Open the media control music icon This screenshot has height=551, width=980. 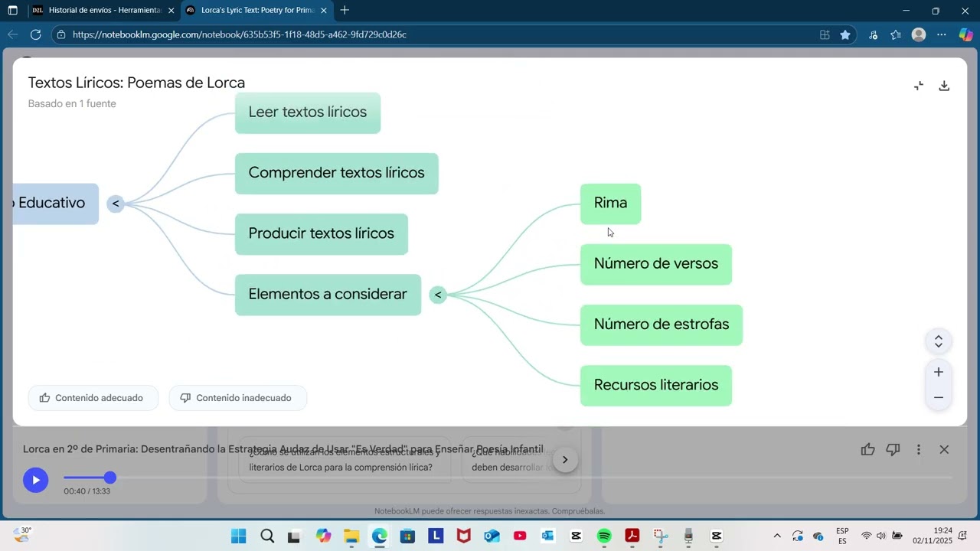pyautogui.click(x=873, y=34)
